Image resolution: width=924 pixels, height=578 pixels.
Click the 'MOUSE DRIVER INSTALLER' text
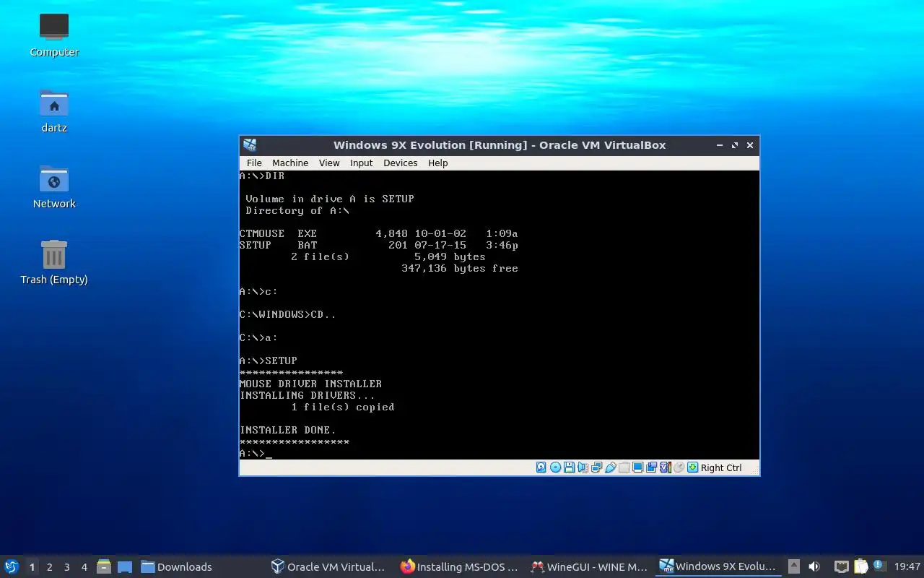point(310,384)
